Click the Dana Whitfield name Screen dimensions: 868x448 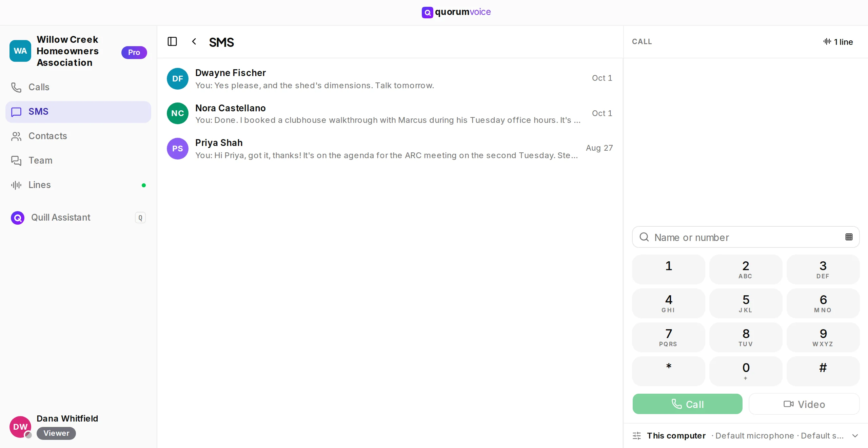point(67,418)
